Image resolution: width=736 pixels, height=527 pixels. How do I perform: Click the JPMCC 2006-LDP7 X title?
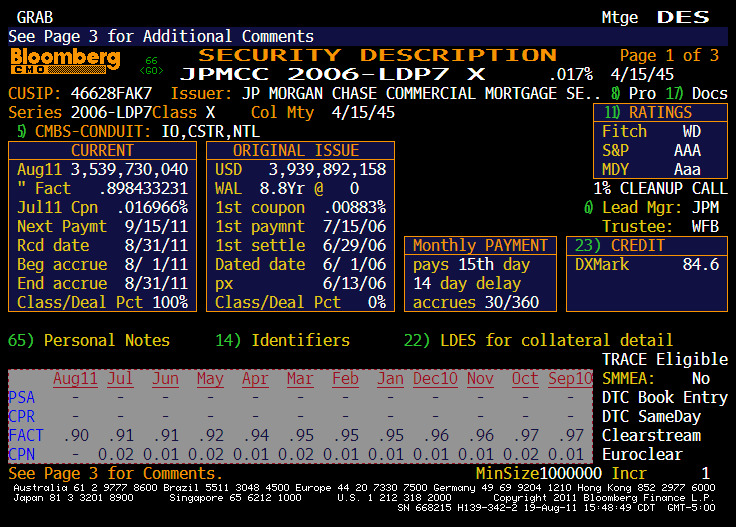click(333, 74)
